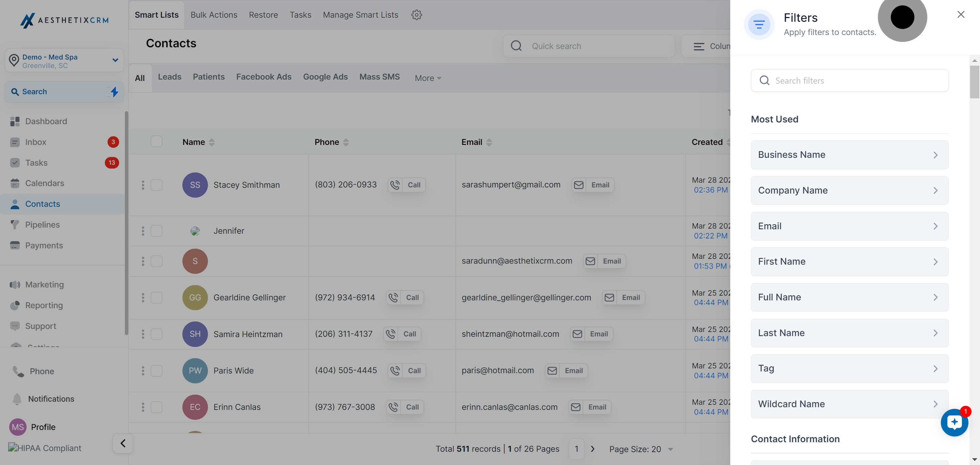
Task: Open the floating chat widget icon
Action: coord(954,422)
